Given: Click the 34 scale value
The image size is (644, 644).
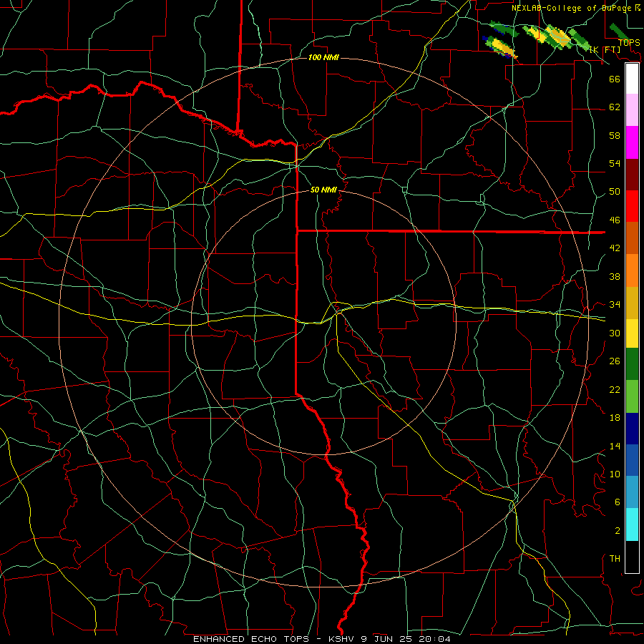Looking at the screenshot, I should click(615, 305).
